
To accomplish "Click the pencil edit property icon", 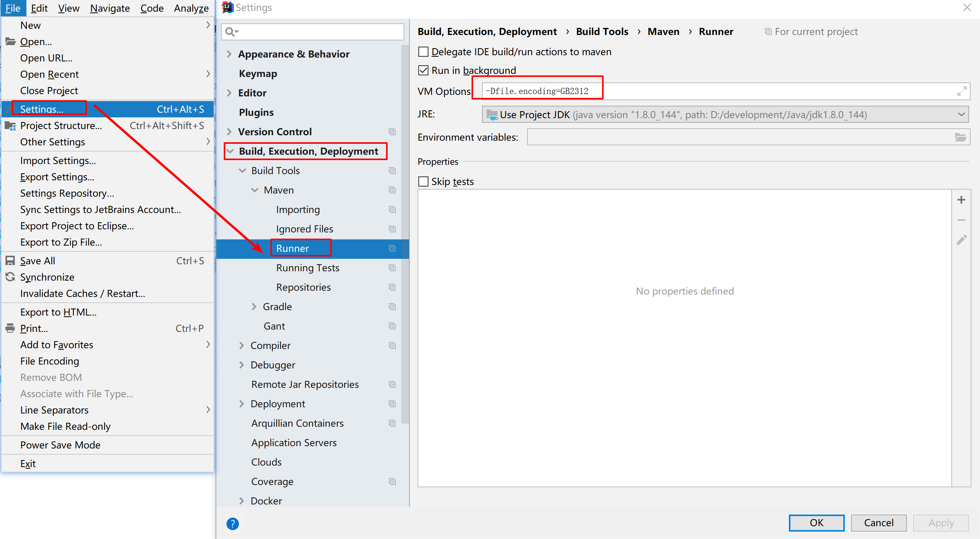I will pyautogui.click(x=961, y=240).
